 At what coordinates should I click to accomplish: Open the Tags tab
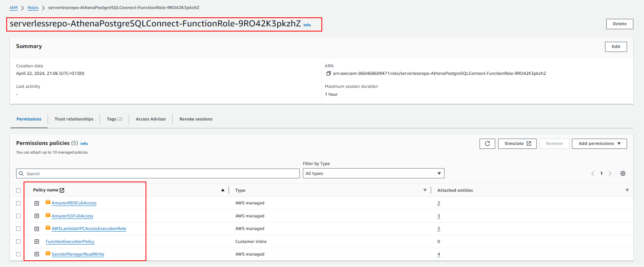[114, 119]
